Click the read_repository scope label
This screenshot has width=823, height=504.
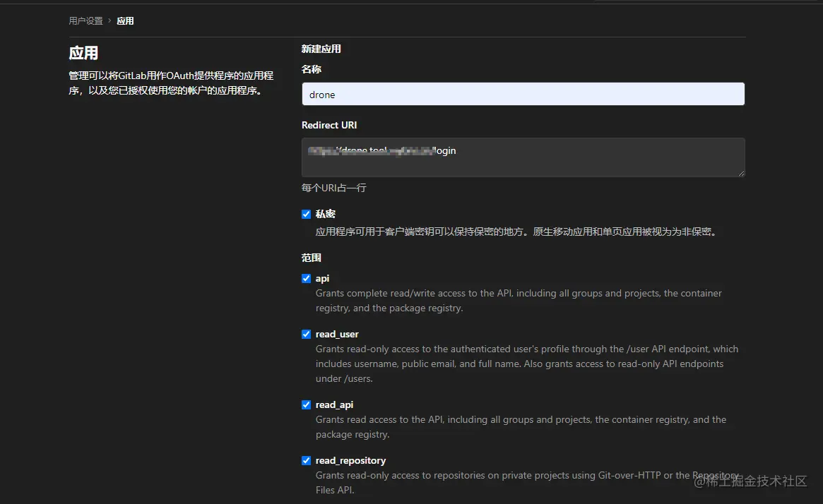pyautogui.click(x=350, y=460)
